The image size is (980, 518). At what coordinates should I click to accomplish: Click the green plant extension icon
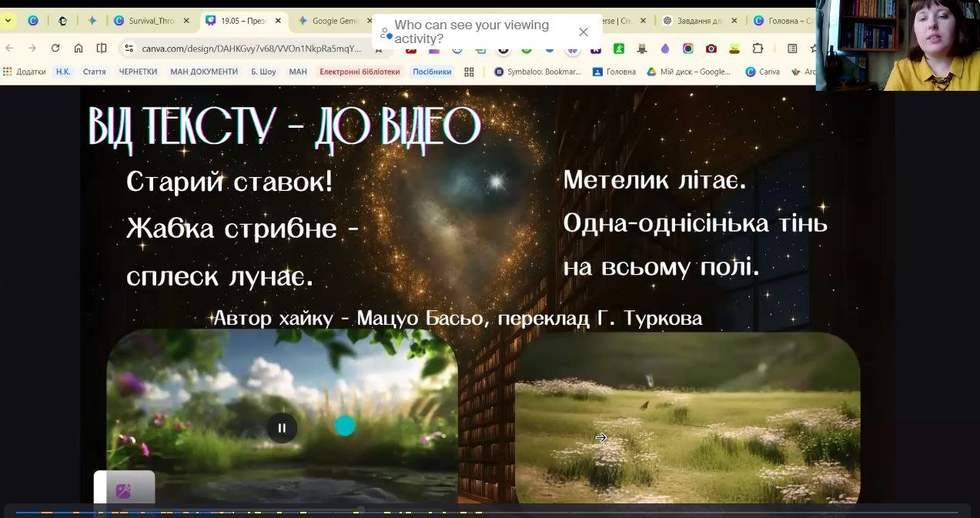click(x=734, y=48)
